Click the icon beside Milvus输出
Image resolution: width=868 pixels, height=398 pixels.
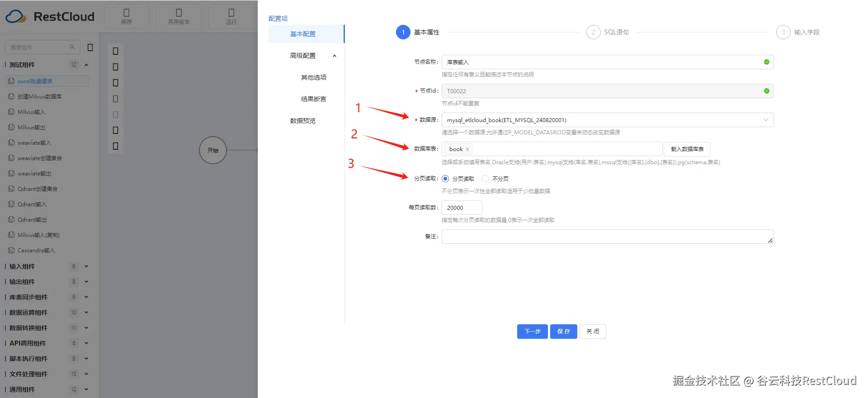click(x=11, y=127)
